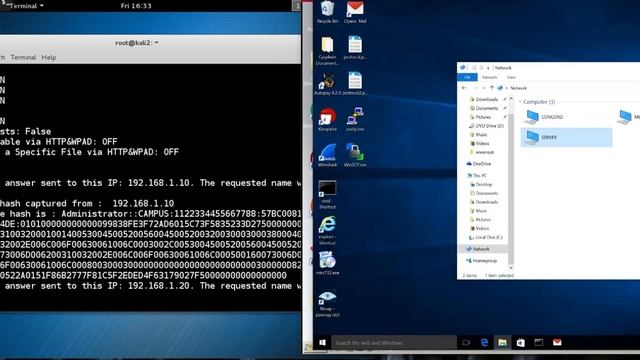Screen dimensions: 640x360
Task: Collapse the Computer group header
Action: [520, 102]
